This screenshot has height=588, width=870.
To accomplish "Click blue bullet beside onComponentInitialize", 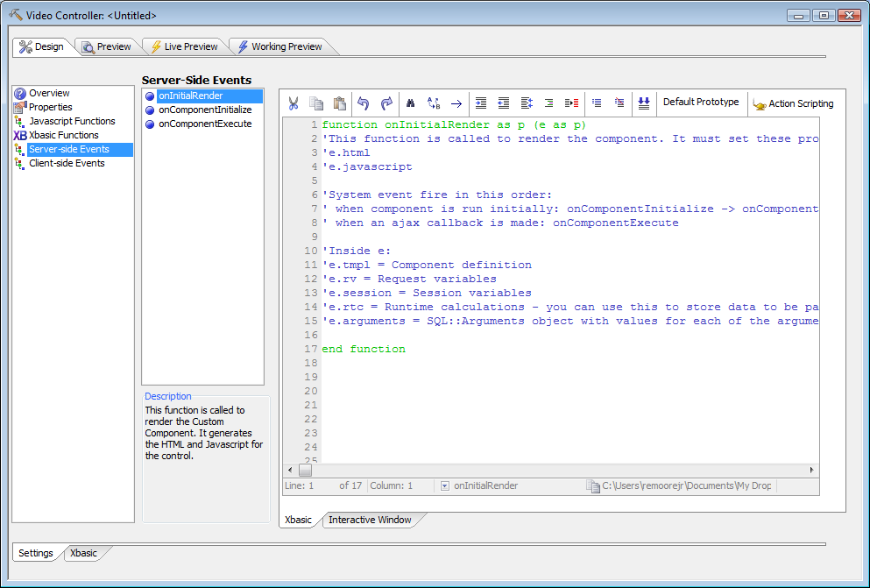I will click(x=150, y=110).
